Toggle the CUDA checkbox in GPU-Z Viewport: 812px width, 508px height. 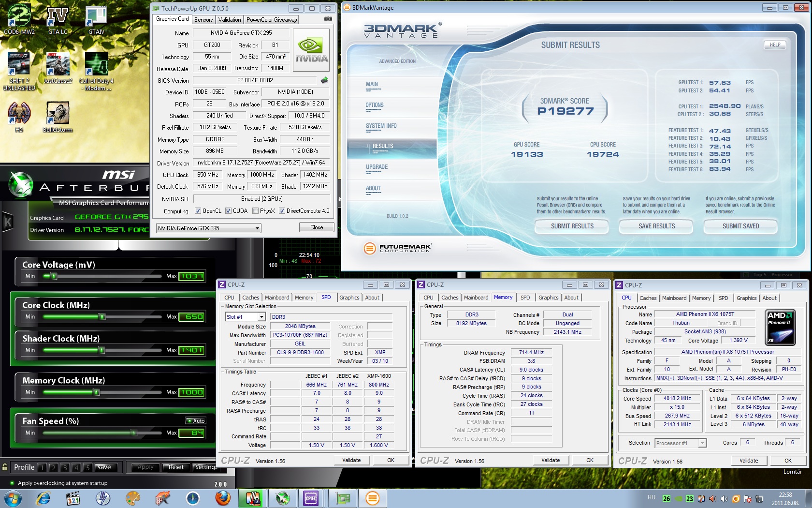pyautogui.click(x=228, y=211)
